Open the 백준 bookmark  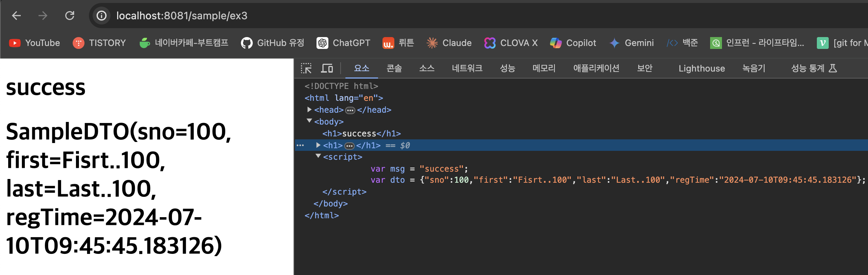coord(682,43)
